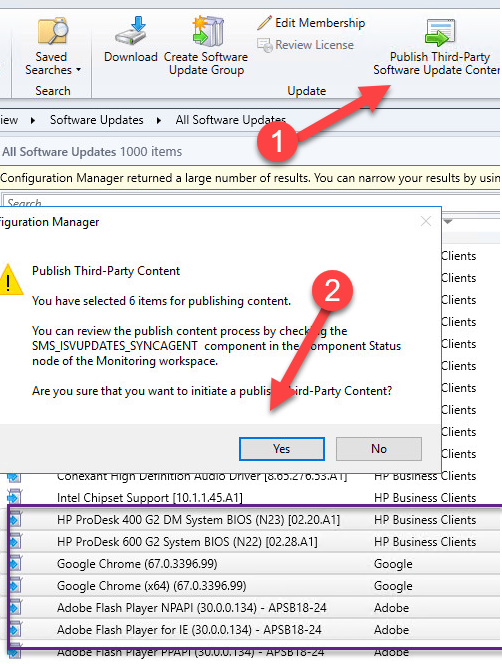
Task: Expand the arrow before All Software Updates breadcrumb
Action: click(x=159, y=120)
